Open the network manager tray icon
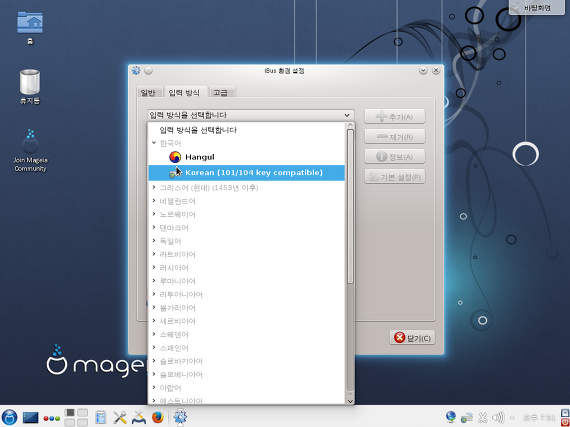 [467, 418]
